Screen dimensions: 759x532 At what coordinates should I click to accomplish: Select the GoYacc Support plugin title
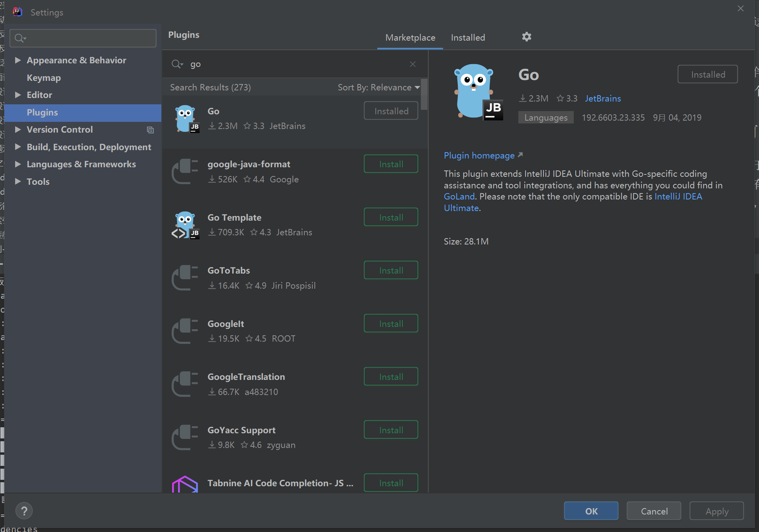click(241, 430)
